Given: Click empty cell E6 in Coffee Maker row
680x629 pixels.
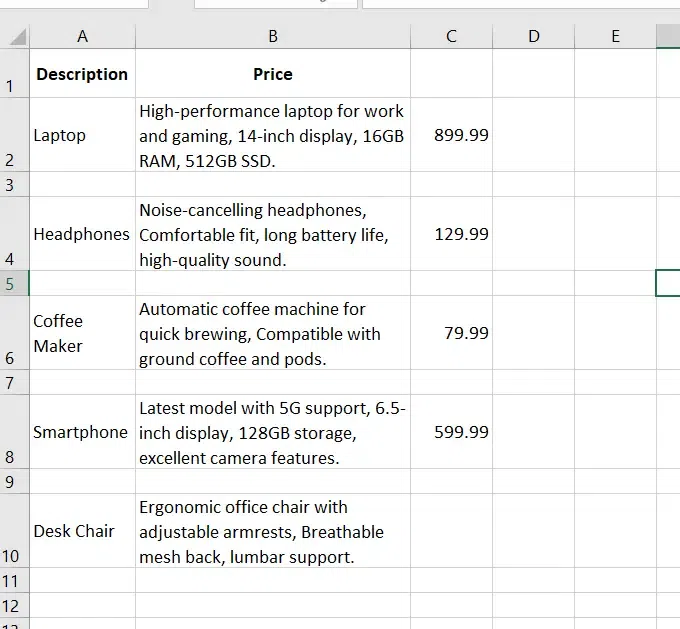Looking at the screenshot, I should tap(615, 333).
